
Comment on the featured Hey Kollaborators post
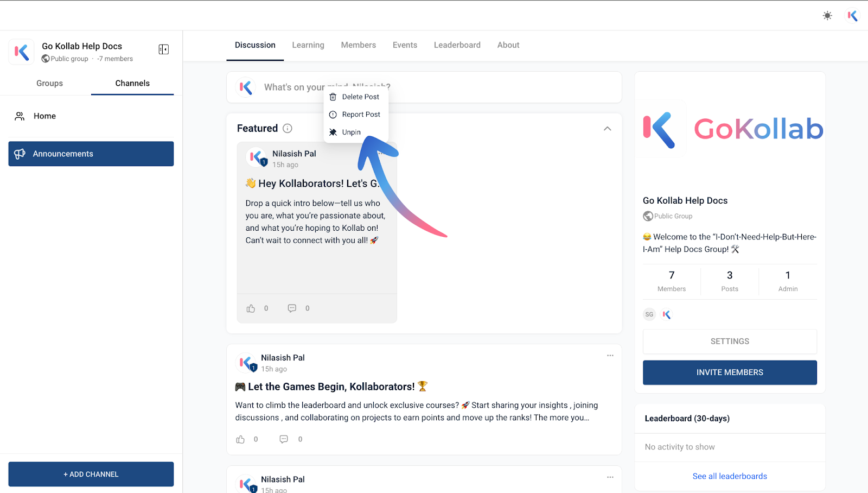coord(292,308)
